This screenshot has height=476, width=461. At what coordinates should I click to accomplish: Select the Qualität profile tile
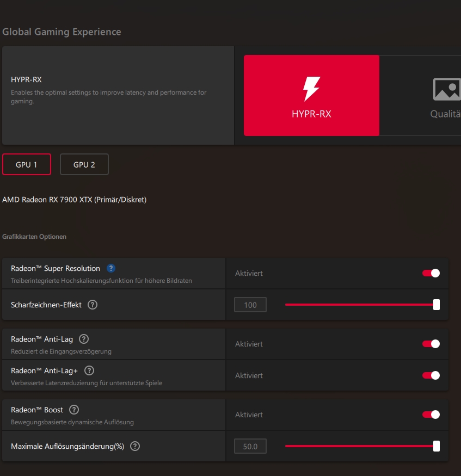(x=420, y=95)
